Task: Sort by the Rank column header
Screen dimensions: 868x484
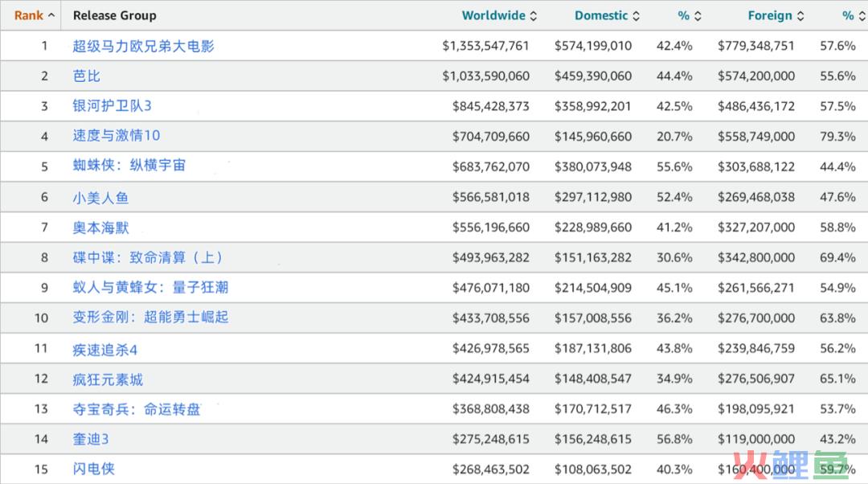Action: (29, 15)
